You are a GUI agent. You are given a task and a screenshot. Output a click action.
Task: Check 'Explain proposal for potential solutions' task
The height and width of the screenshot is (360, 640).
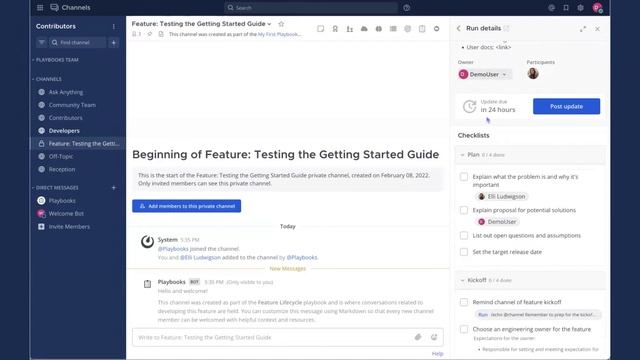[464, 210]
